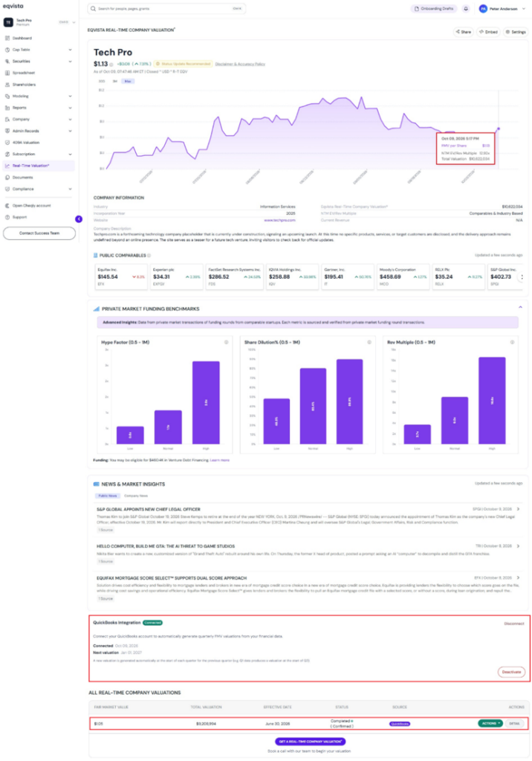532x761 pixels.
Task: Click the search field for people, pages, grants
Action: 166,9
